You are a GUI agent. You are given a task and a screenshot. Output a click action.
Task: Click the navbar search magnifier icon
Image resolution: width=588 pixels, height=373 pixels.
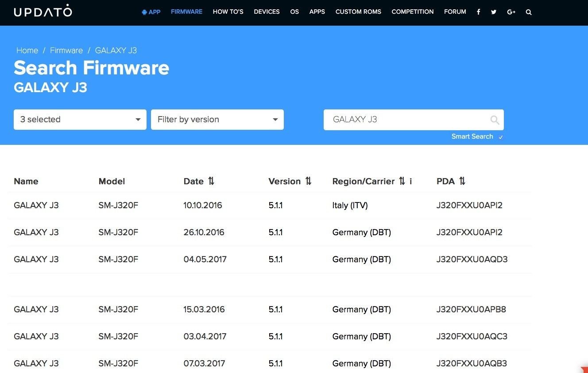[x=529, y=12]
